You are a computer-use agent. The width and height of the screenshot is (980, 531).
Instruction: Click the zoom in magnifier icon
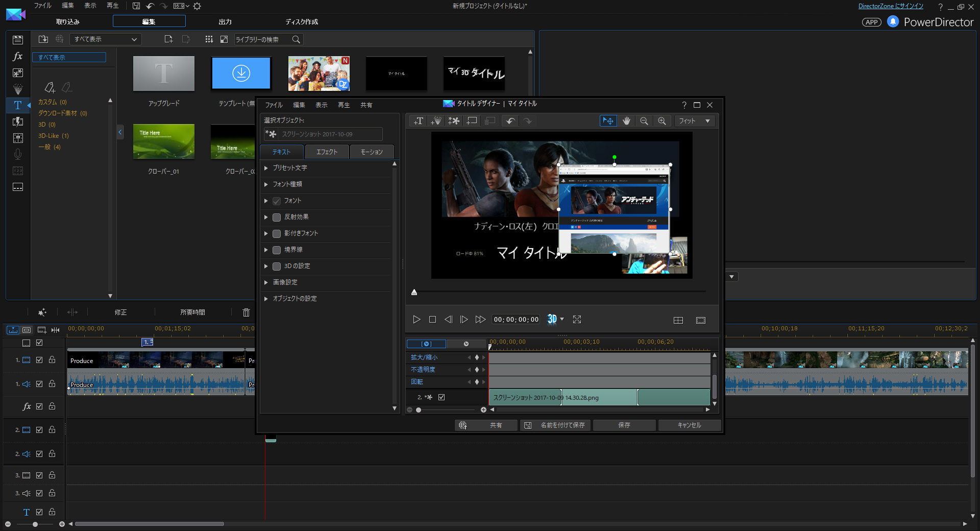pyautogui.click(x=661, y=121)
